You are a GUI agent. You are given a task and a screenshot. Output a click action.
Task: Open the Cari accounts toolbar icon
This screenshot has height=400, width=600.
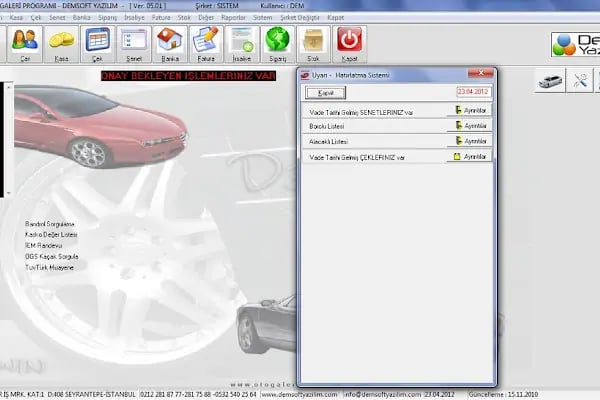tap(24, 44)
